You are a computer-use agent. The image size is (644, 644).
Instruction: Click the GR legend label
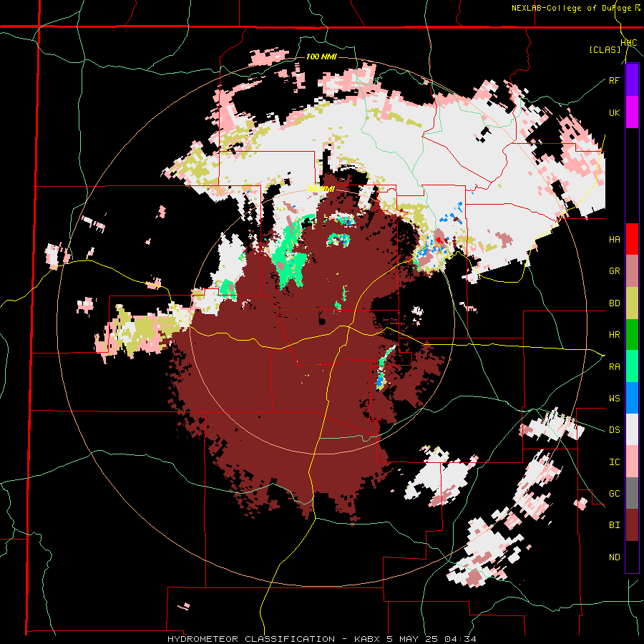click(x=615, y=271)
